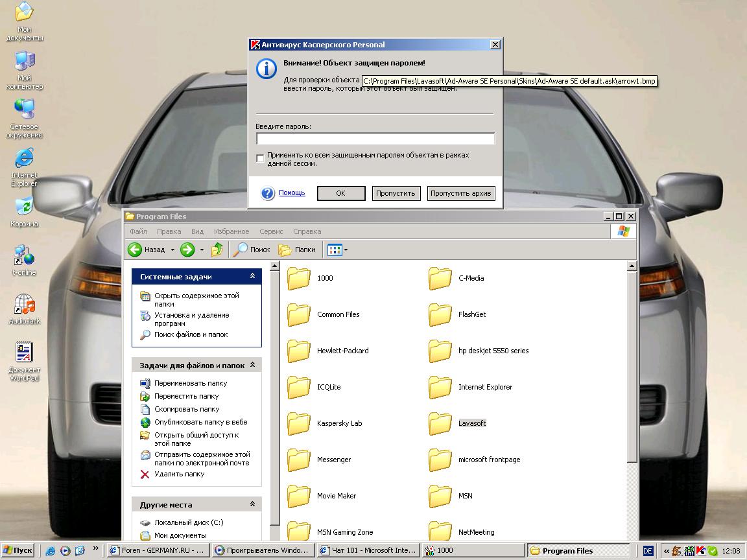Open the Файл menu
This screenshot has height=560, width=747.
(138, 232)
